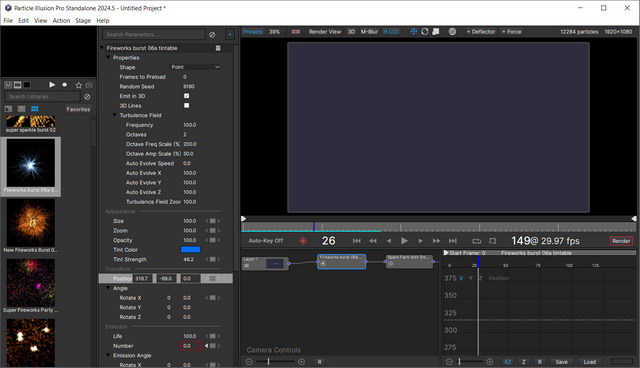Save the graph curve
The height and width of the screenshot is (368, 640).
562,362
